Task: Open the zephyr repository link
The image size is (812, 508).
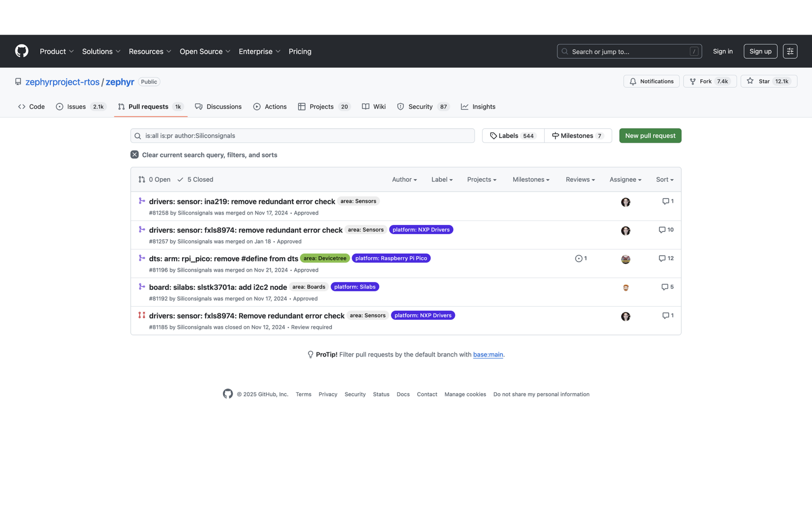Action: coord(120,82)
